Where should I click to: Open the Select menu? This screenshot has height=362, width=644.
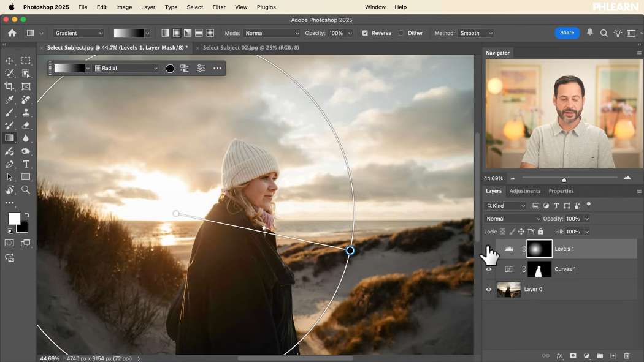click(194, 7)
